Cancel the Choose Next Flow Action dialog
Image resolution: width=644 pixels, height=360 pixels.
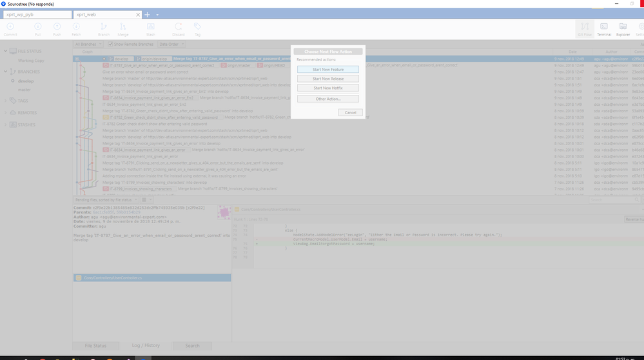click(350, 113)
